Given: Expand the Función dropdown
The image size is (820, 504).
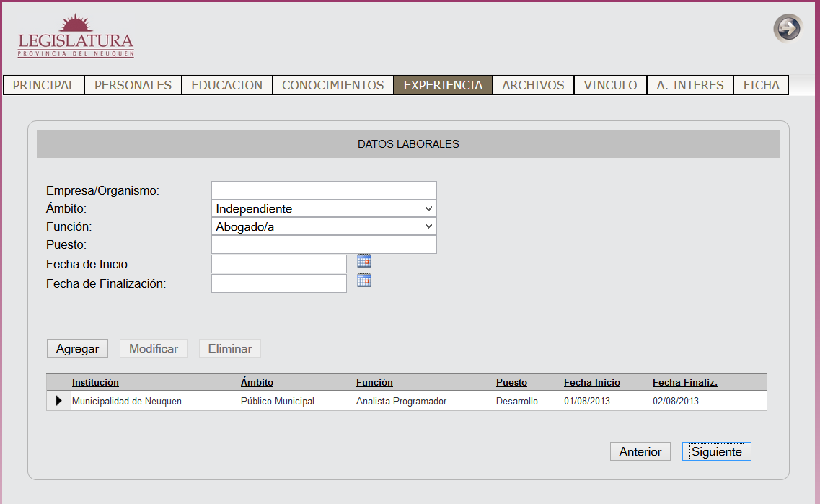Looking at the screenshot, I should [x=324, y=226].
